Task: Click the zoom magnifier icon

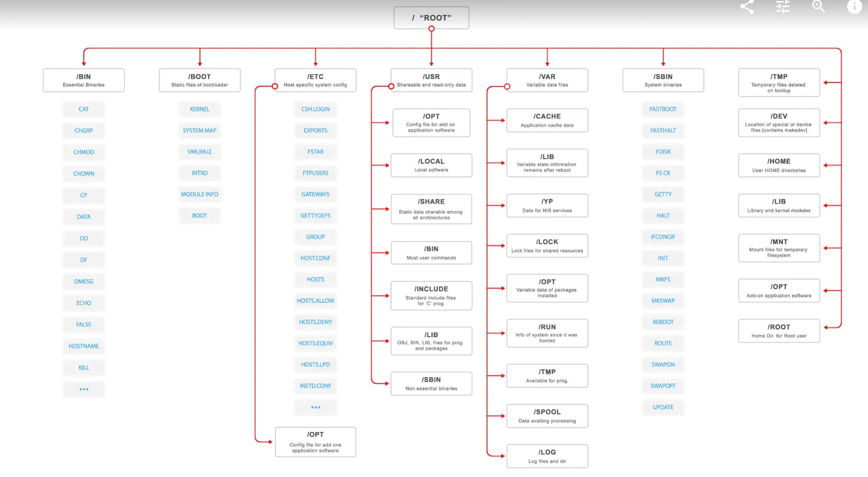Action: coord(818,6)
